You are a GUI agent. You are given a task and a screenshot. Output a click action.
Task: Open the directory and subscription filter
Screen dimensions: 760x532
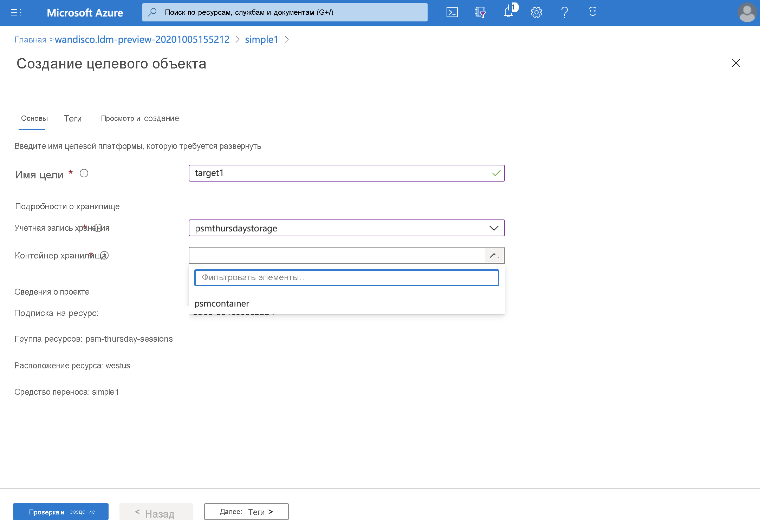click(480, 12)
